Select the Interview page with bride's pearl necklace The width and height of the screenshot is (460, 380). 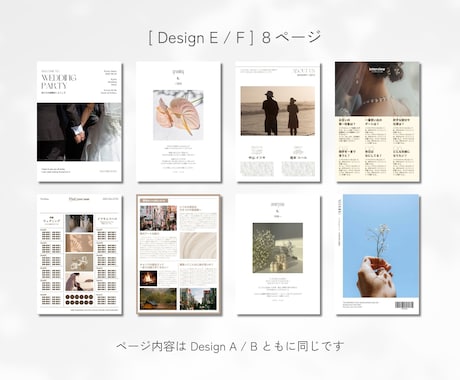[377, 122]
